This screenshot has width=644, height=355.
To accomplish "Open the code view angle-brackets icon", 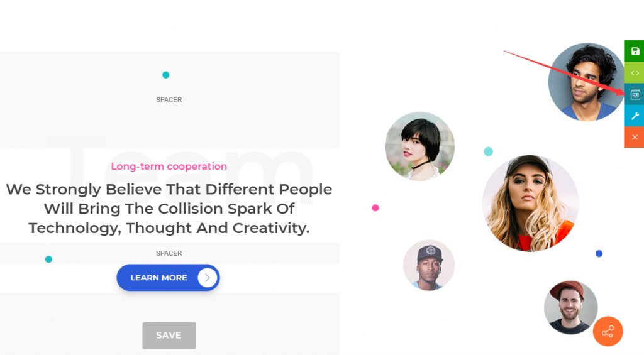I will coord(635,73).
